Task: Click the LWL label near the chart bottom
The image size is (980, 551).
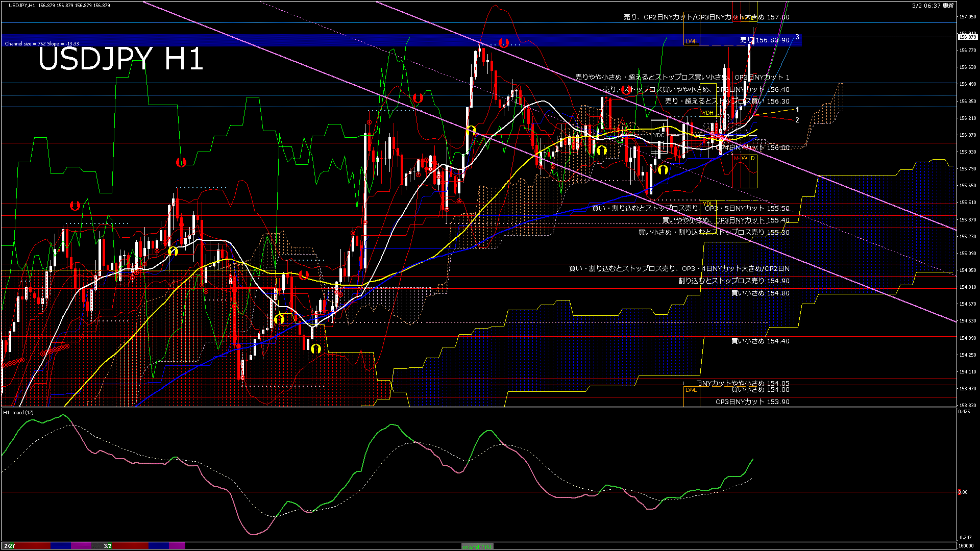Action: pyautogui.click(x=692, y=389)
